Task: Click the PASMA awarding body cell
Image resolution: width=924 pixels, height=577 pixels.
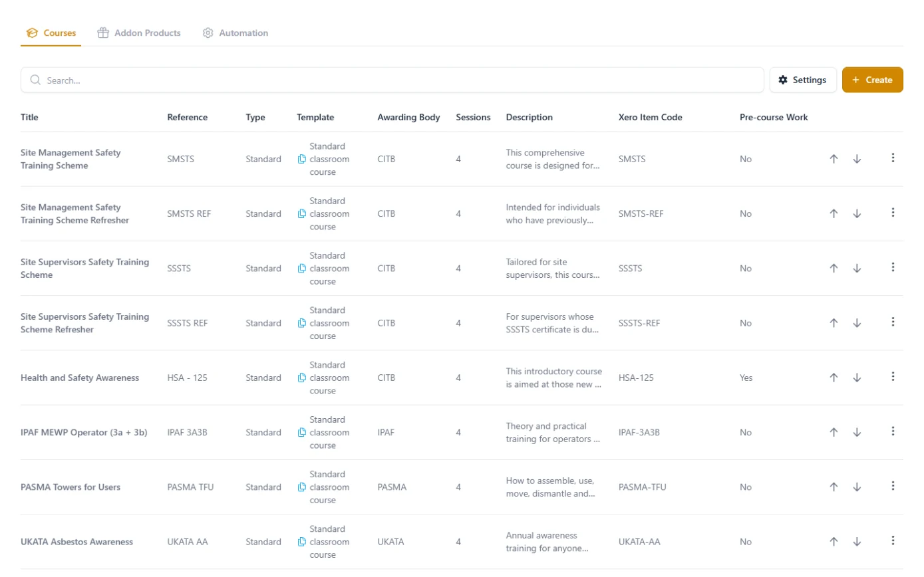Action: 392,487
